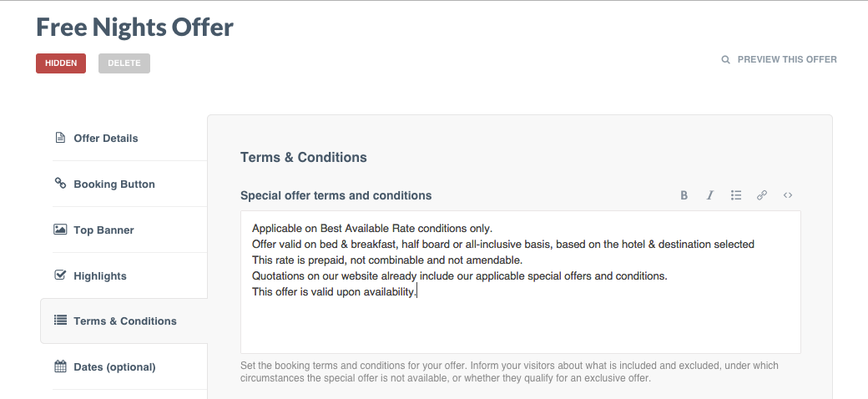This screenshot has width=868, height=399.
Task: Open the Preview This Offer link
Action: pos(787,60)
